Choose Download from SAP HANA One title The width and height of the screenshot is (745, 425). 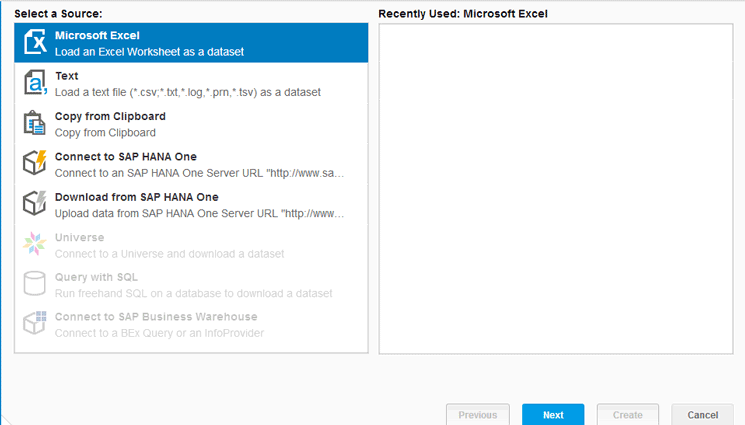tap(137, 197)
